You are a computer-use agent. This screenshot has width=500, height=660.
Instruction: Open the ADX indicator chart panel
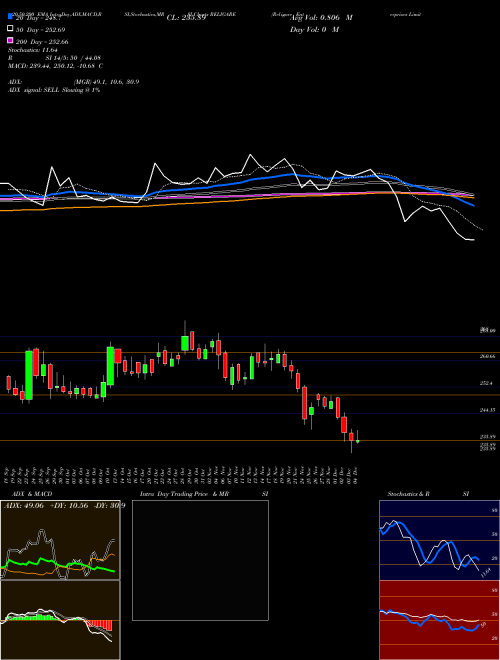(60, 540)
